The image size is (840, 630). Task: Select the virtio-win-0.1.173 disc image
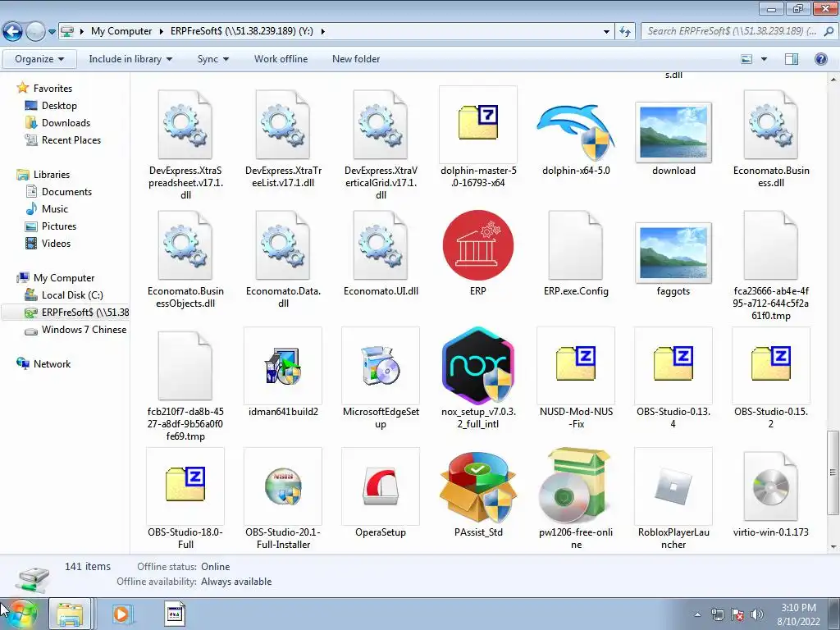771,486
